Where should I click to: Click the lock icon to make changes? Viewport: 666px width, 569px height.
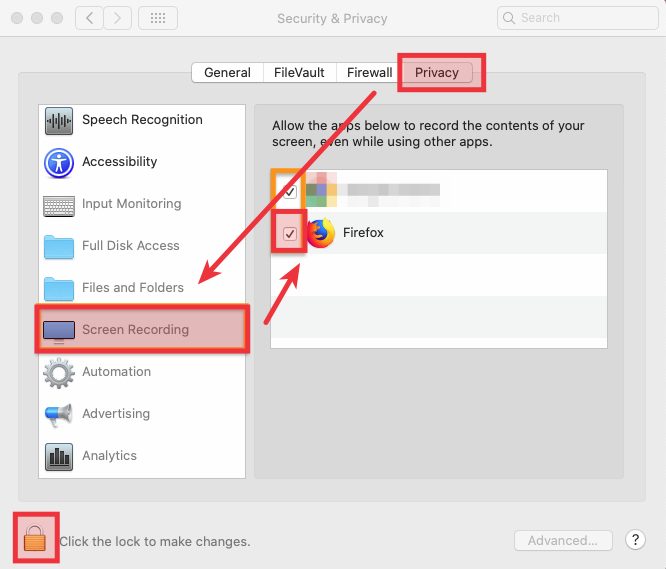pos(35,540)
